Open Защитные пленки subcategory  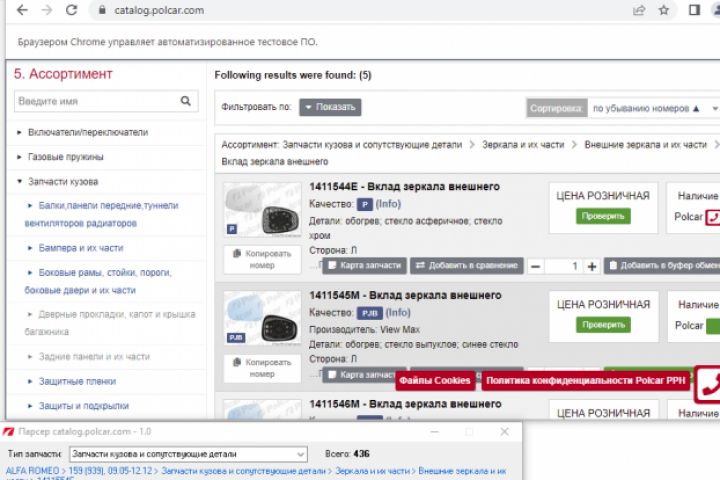[x=77, y=381]
